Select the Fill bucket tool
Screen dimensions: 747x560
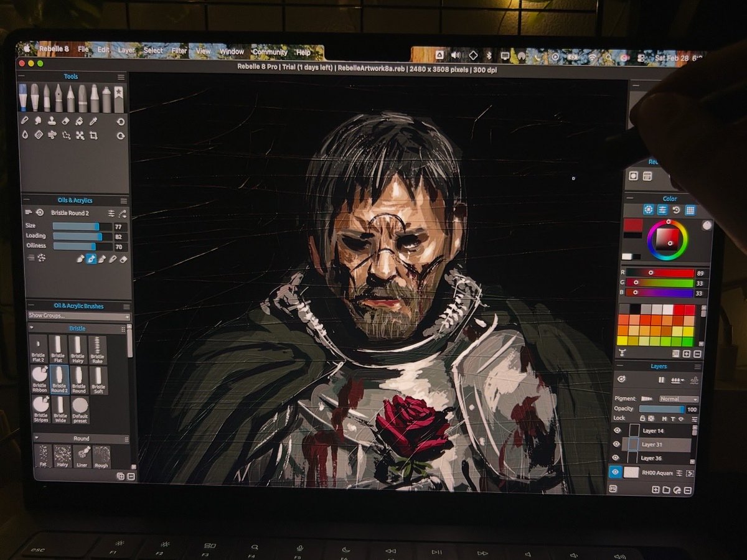(x=79, y=121)
